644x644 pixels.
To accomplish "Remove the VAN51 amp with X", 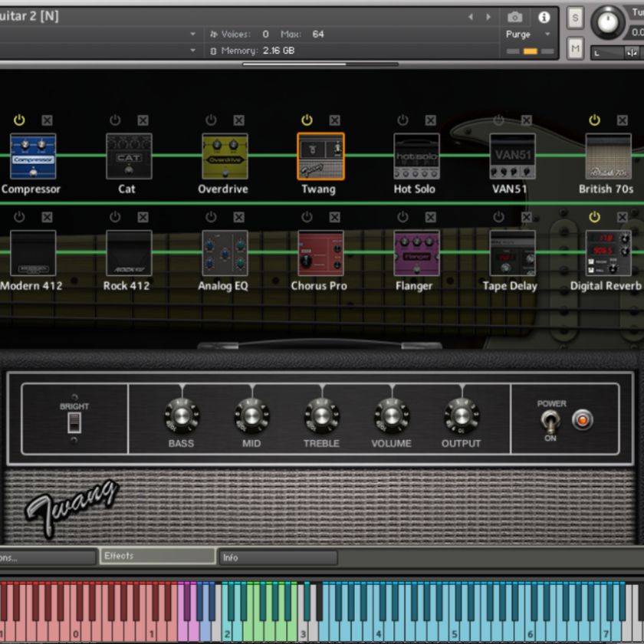I will coord(527,120).
